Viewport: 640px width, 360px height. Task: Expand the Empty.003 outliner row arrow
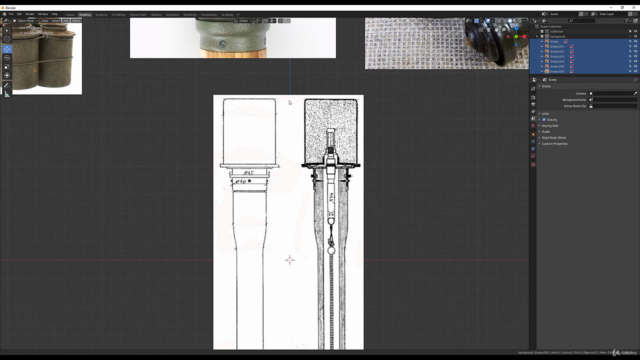pos(542,56)
